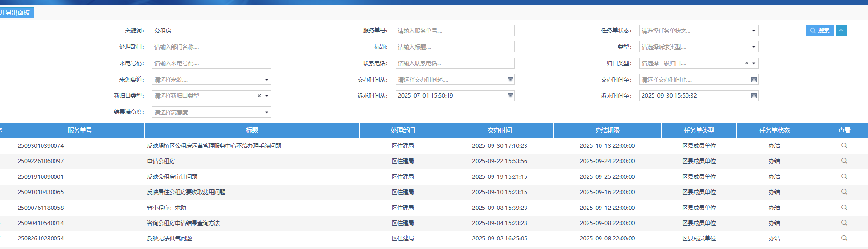Image resolution: width=868 pixels, height=249 pixels.
Task: Click the 交办时间 column header
Action: click(499, 130)
